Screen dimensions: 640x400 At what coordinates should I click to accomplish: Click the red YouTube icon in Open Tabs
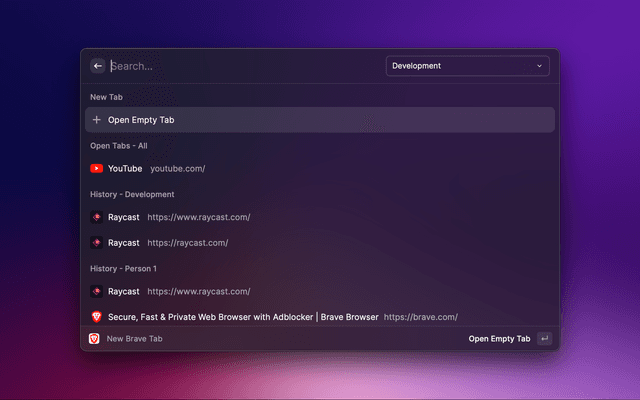pos(97,169)
